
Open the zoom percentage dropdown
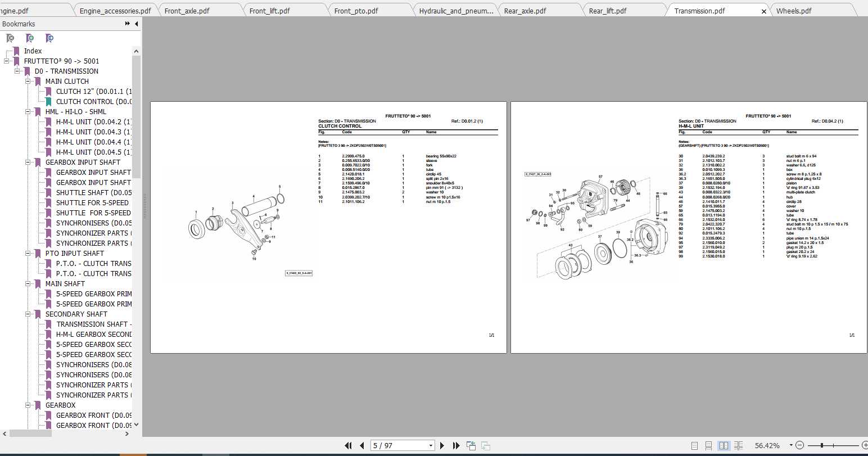pos(790,445)
